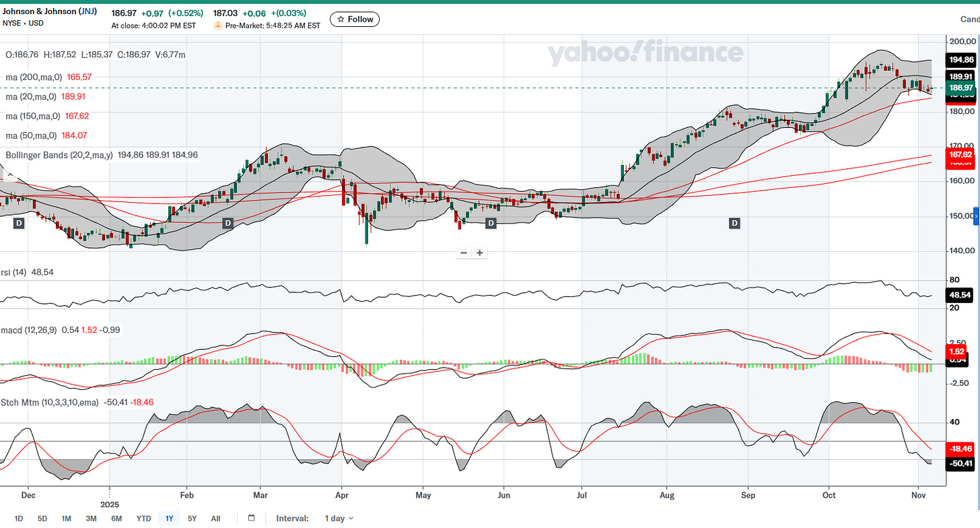Select the 5D time range
Screen dimensions: 980x528
[42, 519]
